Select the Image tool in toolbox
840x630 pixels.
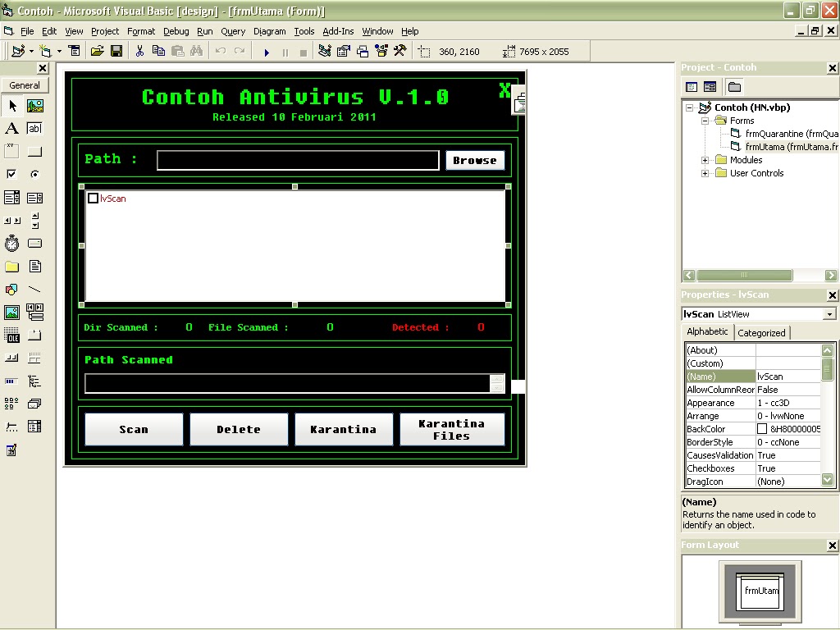(x=11, y=313)
